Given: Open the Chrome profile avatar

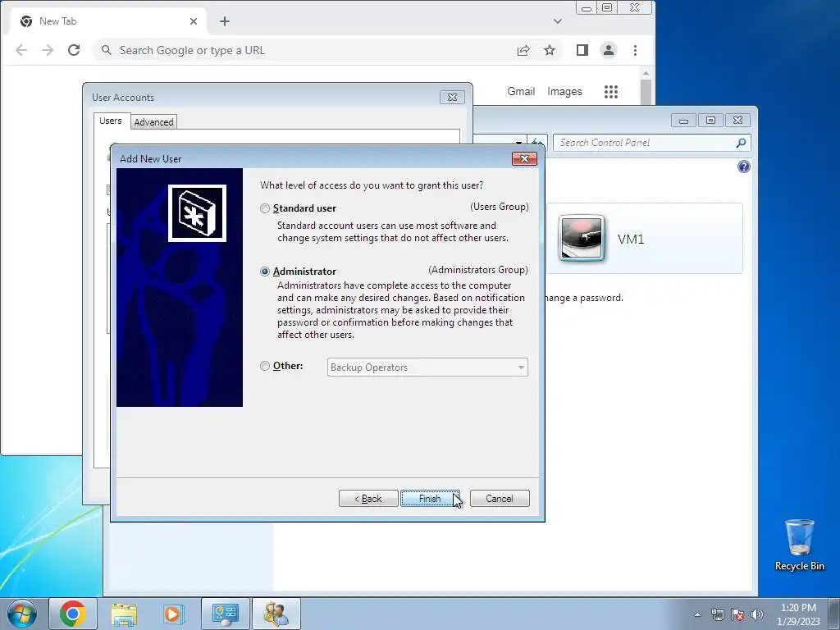Looking at the screenshot, I should click(x=609, y=50).
